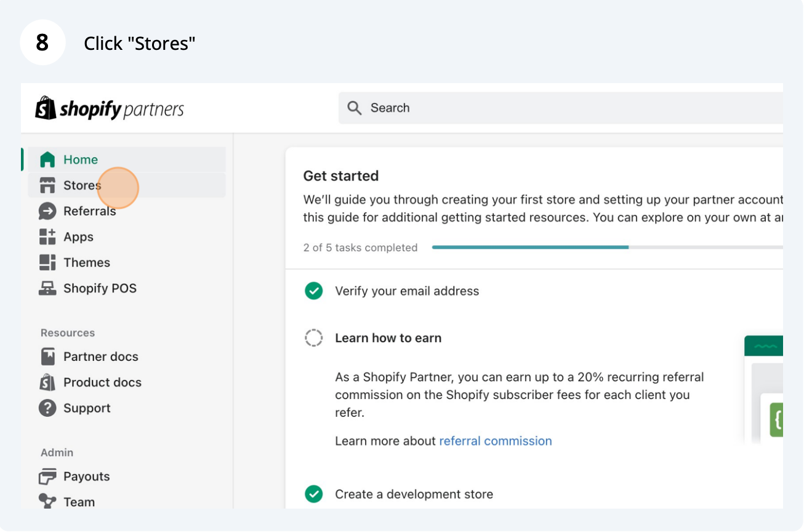This screenshot has width=804, height=532.
Task: Click the "2 of 5 tasks completed" text
Action: (360, 248)
